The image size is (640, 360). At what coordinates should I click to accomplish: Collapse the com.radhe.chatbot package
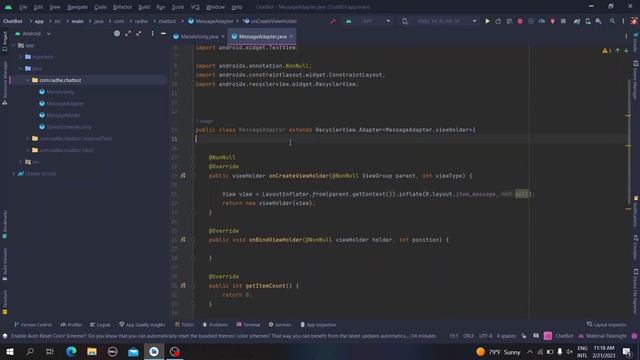tap(27, 80)
